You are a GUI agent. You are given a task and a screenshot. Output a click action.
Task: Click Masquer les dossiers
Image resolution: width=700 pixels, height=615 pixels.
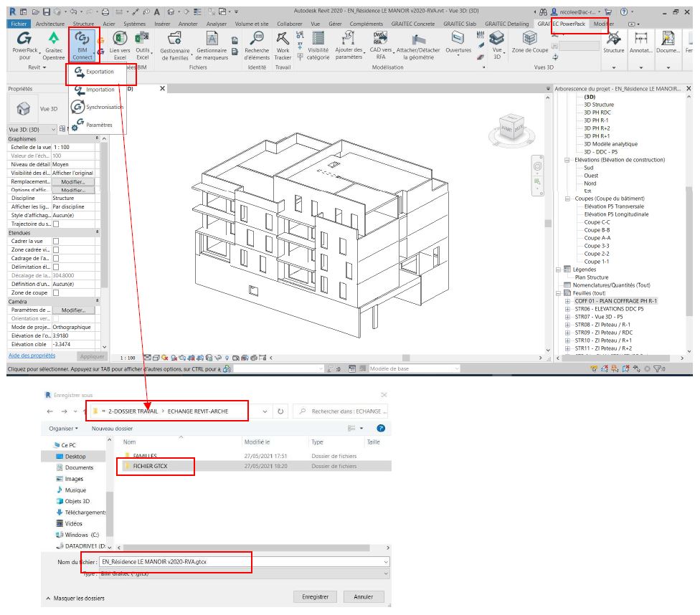click(x=75, y=598)
